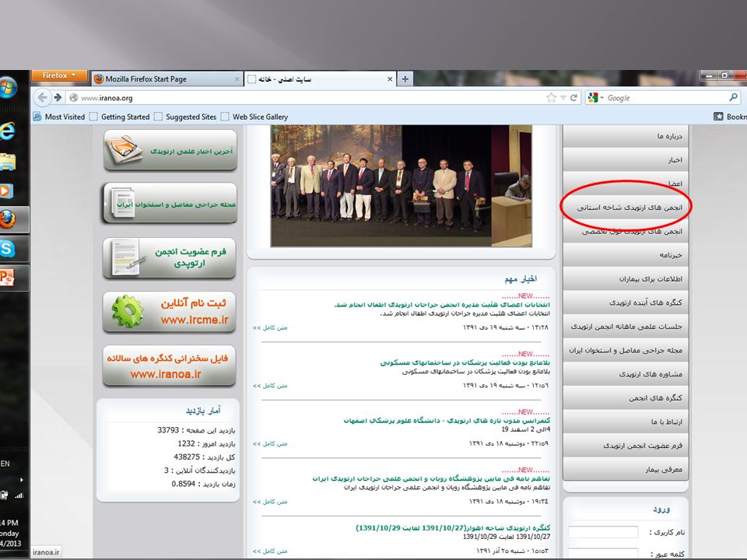Open PowerPoint from the taskbar

point(7,278)
